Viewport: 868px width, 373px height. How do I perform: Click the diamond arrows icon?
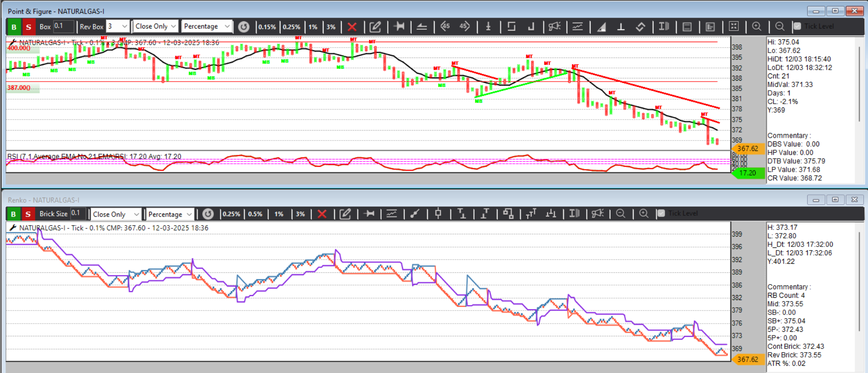[x=640, y=27]
